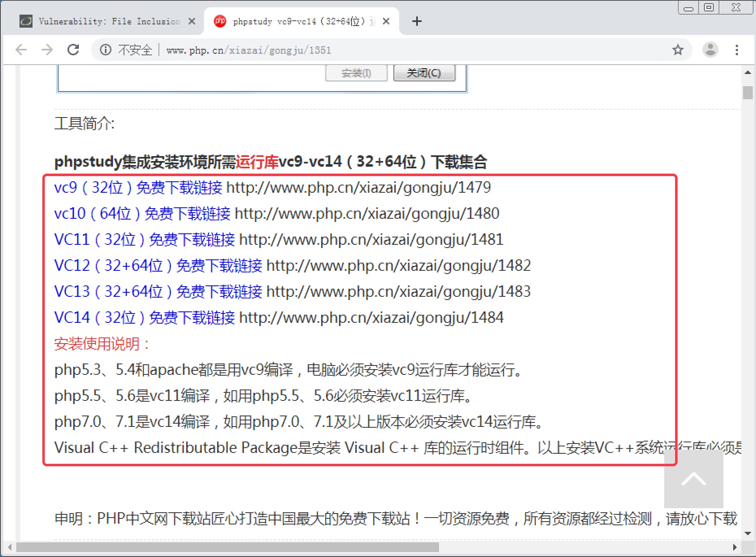Click the 不安全 security label
Viewport: 756px width, 557px height.
point(135,50)
